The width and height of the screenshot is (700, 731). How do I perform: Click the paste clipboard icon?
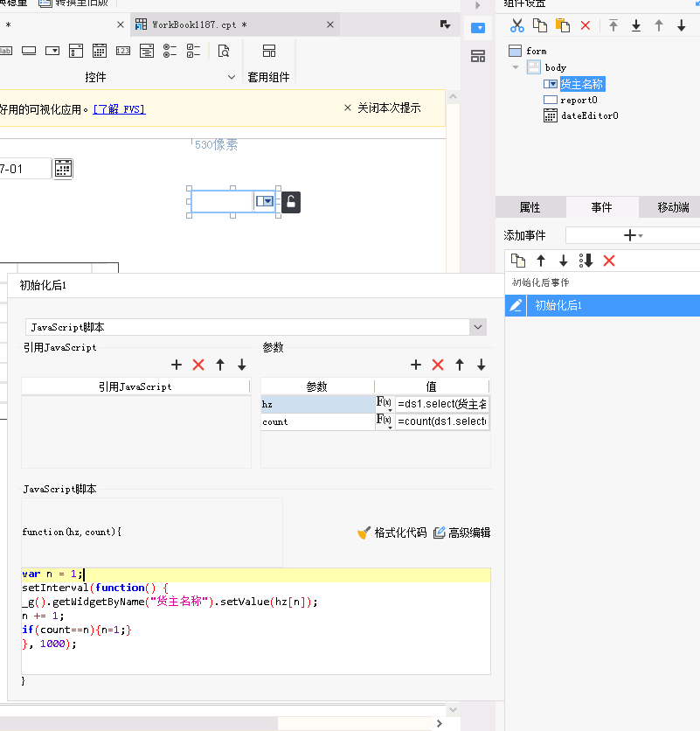click(x=563, y=25)
